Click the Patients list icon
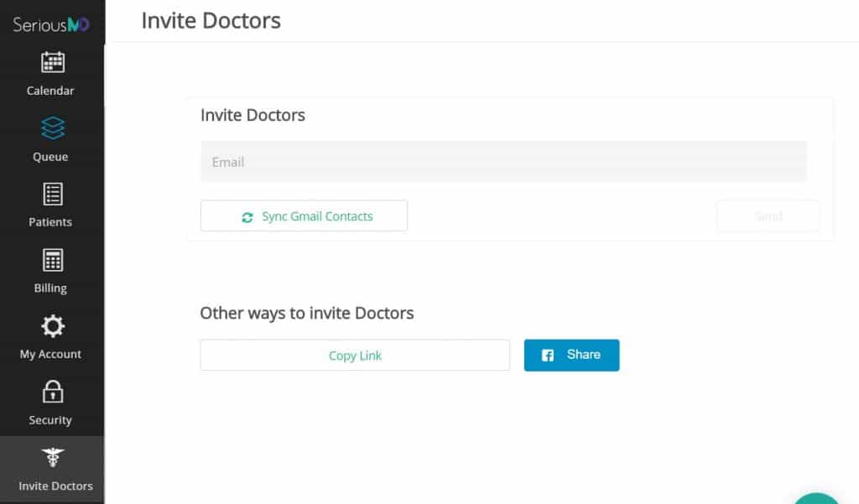 [52, 195]
